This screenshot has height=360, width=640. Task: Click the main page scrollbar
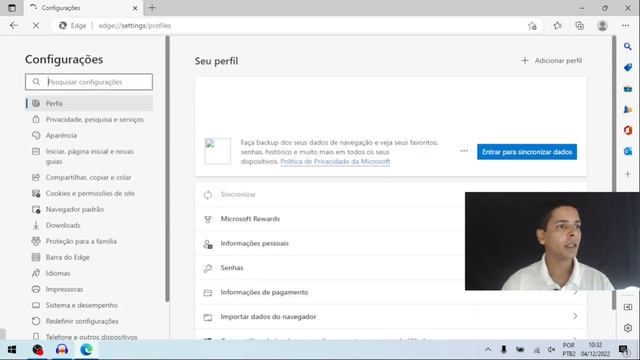pos(614,173)
